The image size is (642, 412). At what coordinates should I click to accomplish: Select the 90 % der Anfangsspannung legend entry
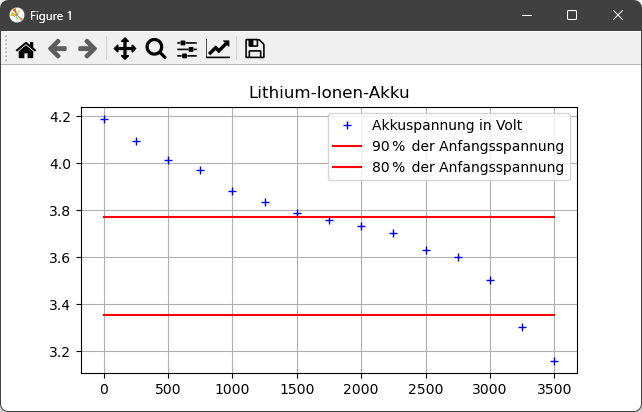[467, 146]
